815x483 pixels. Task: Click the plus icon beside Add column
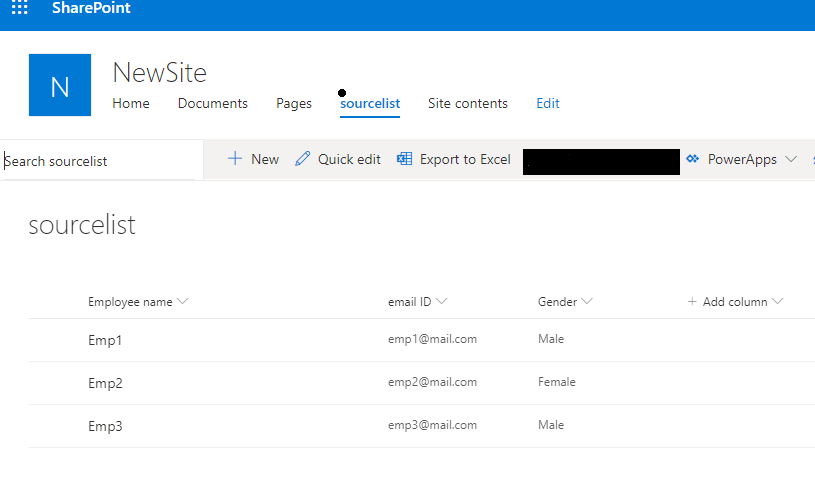(x=692, y=302)
